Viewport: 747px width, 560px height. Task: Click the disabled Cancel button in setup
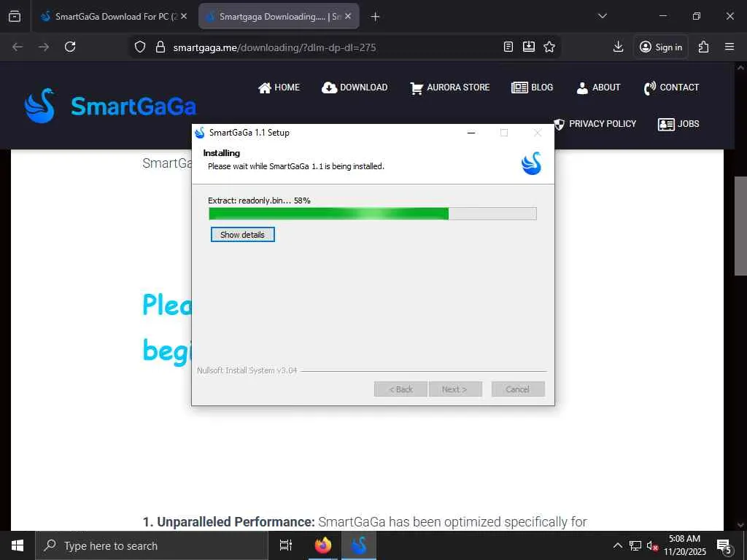518,389
